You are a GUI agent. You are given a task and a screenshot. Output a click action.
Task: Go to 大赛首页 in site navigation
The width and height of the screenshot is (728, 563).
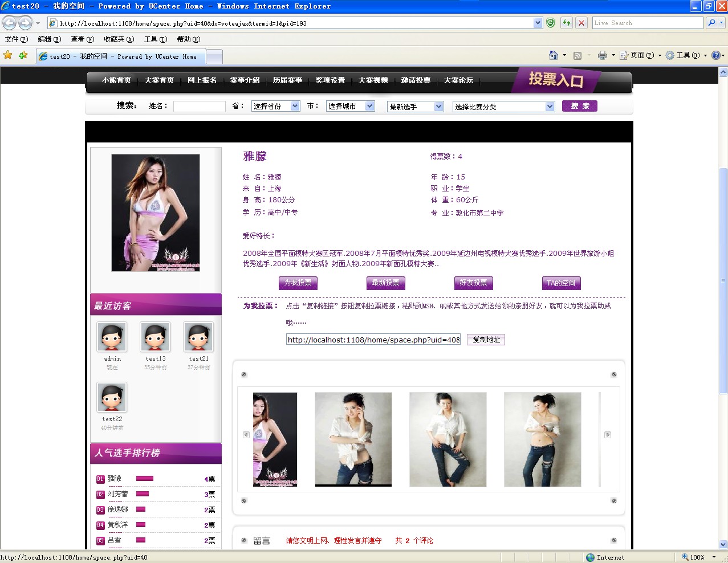[x=159, y=80]
